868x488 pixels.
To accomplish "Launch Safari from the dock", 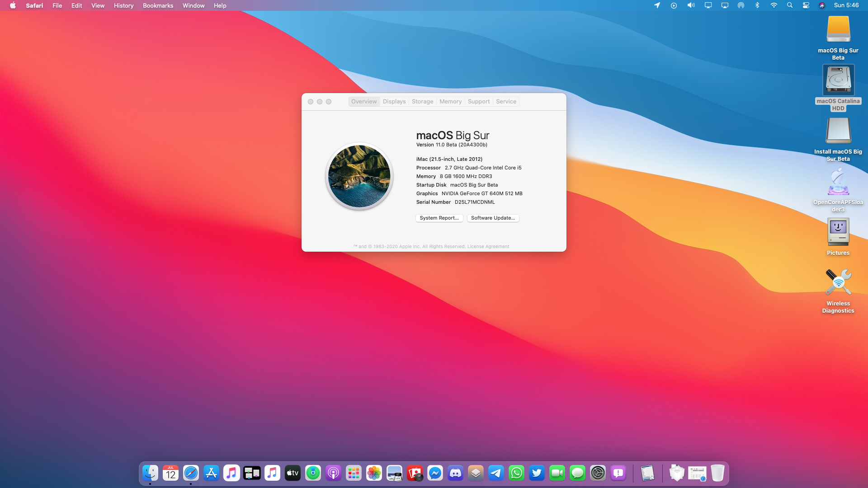I will [x=191, y=473].
